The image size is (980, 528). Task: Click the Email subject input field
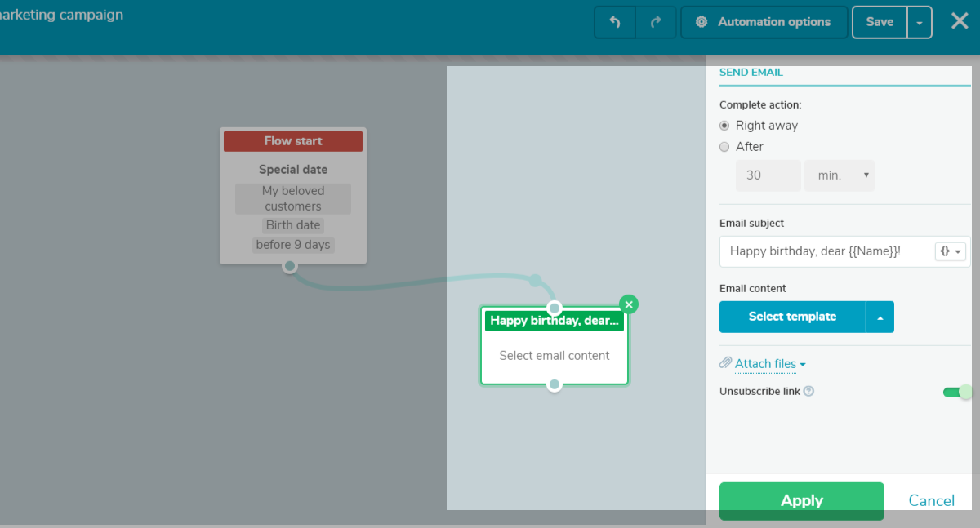coord(826,251)
